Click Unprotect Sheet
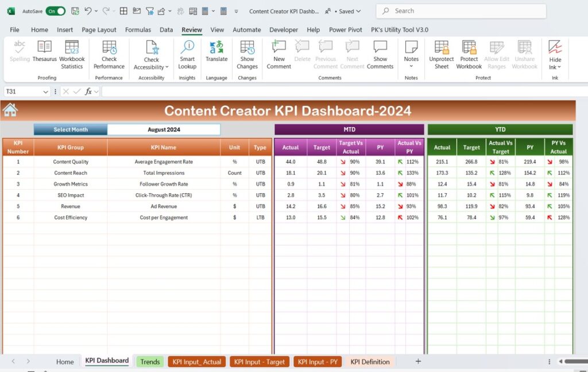Screen dimensions: 588x372 tap(442, 55)
